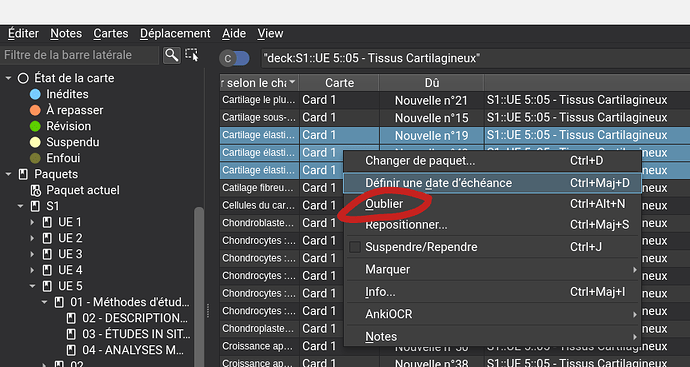Select the Cellules du car... row
The image size is (690, 367).
[259, 206]
